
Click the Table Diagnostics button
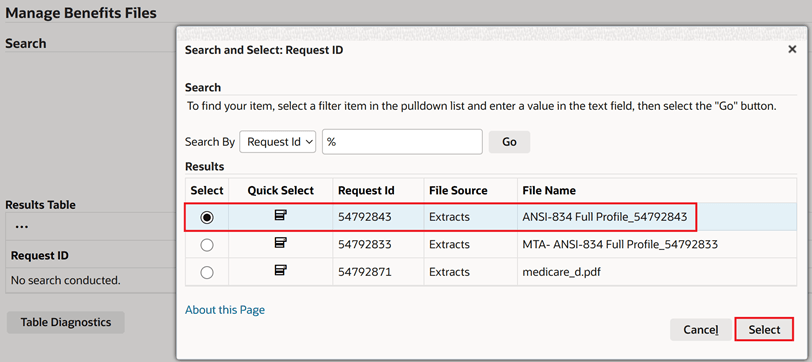(x=66, y=322)
